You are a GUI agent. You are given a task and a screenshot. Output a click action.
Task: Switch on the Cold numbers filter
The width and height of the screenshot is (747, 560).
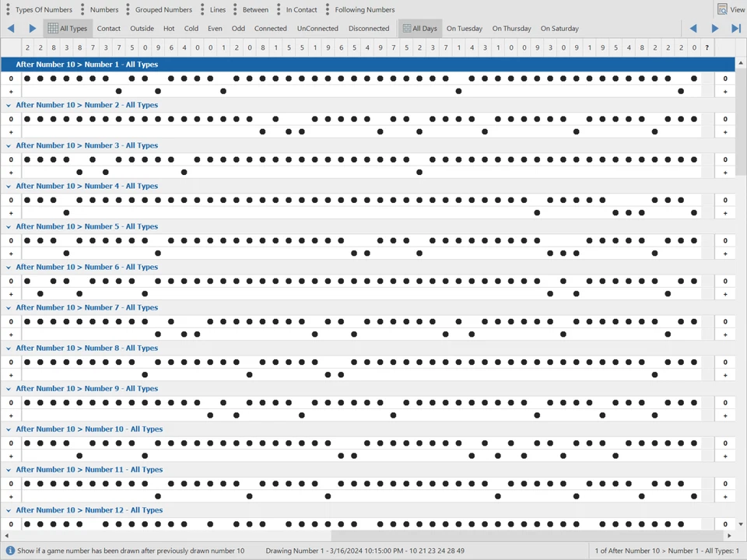[191, 28]
